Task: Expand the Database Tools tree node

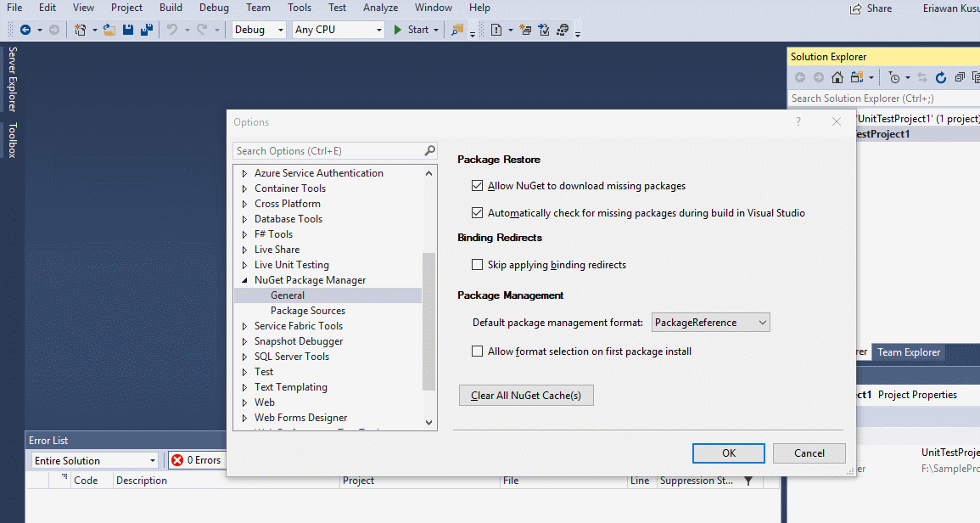Action: [x=244, y=218]
